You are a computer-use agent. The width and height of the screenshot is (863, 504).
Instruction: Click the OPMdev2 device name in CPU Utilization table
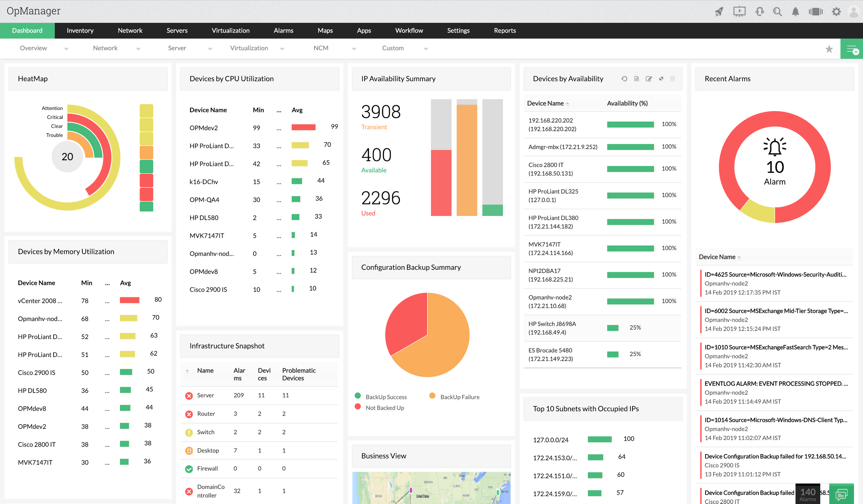204,127
